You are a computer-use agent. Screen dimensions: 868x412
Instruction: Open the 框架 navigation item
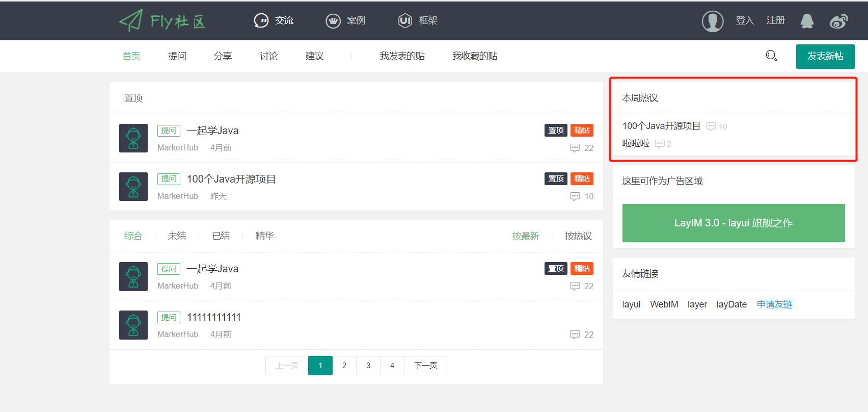pos(418,20)
